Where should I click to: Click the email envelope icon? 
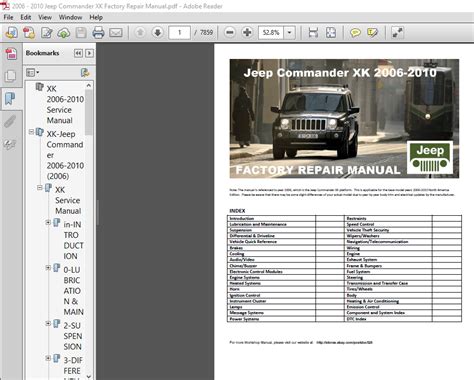click(x=116, y=33)
